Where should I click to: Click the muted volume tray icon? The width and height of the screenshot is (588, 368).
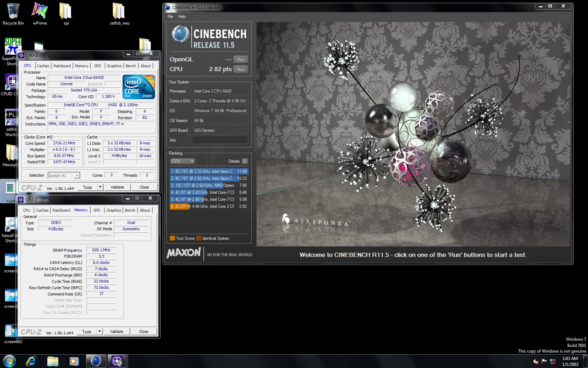pos(535,361)
